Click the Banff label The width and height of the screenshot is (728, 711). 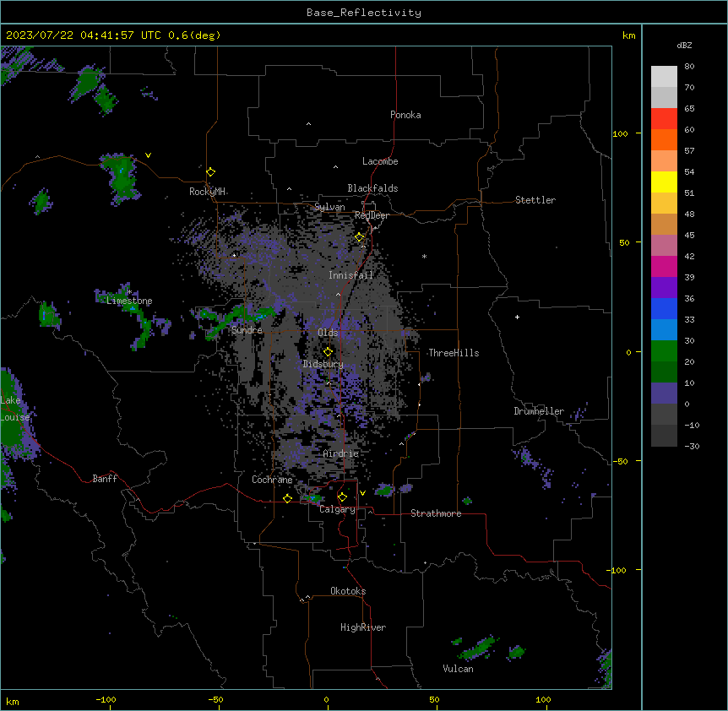tap(105, 479)
